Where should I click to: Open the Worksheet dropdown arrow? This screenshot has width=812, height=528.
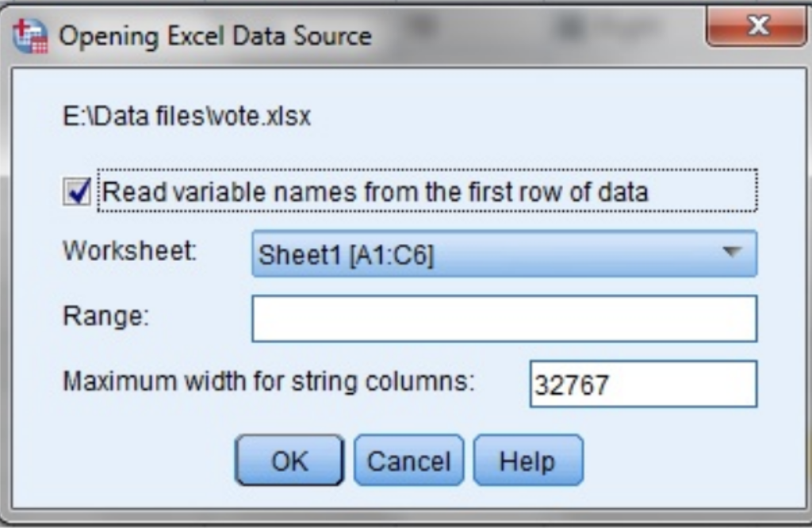pos(731,253)
